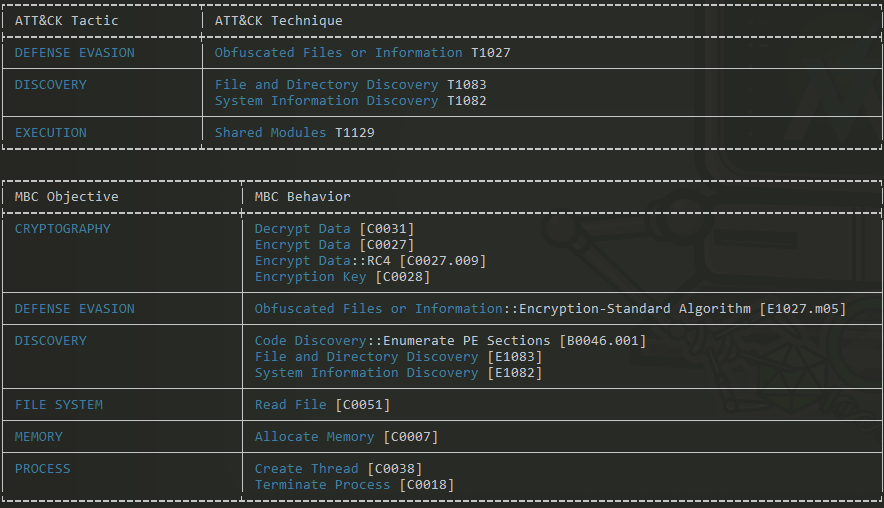
Task: Click the 'MBC Behavior' column header
Action: click(302, 197)
